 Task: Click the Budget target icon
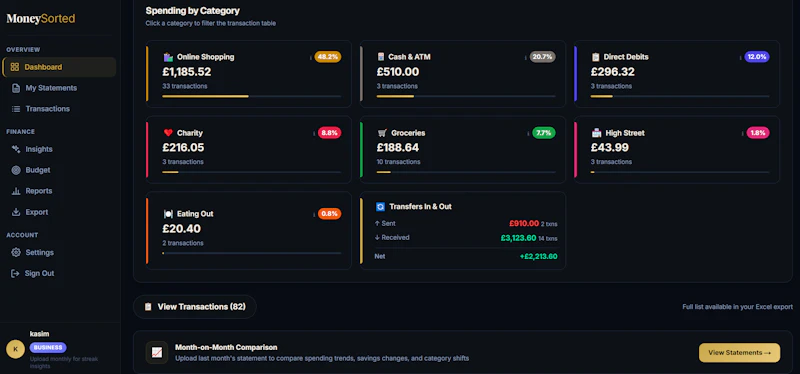click(16, 170)
